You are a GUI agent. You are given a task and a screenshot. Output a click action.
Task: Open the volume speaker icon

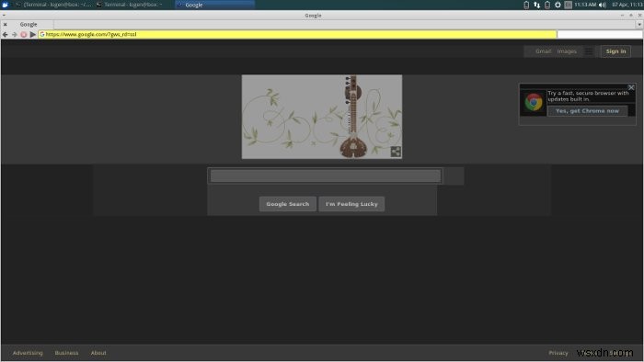(x=602, y=5)
